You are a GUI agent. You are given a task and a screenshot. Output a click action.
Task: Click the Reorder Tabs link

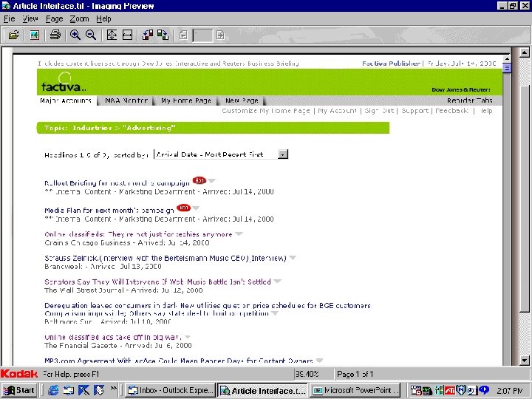point(470,100)
